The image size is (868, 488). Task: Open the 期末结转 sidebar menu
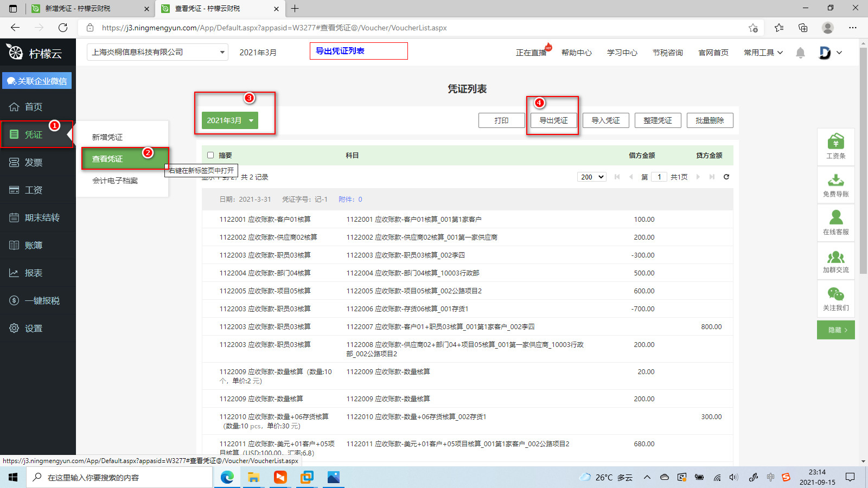point(42,217)
